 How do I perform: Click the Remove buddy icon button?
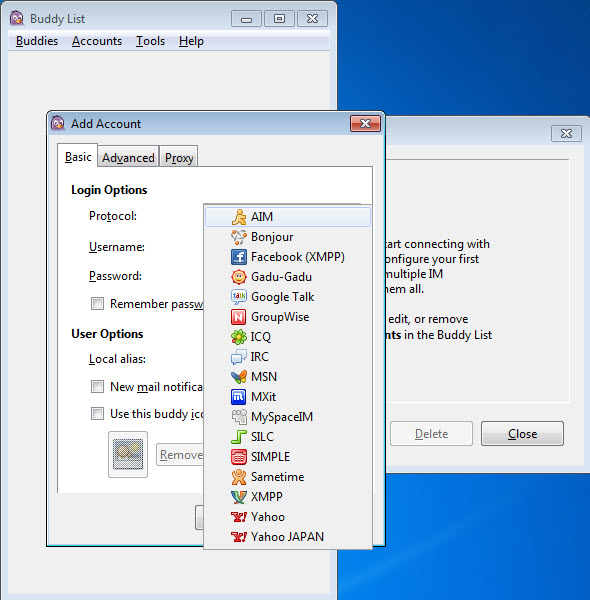180,455
